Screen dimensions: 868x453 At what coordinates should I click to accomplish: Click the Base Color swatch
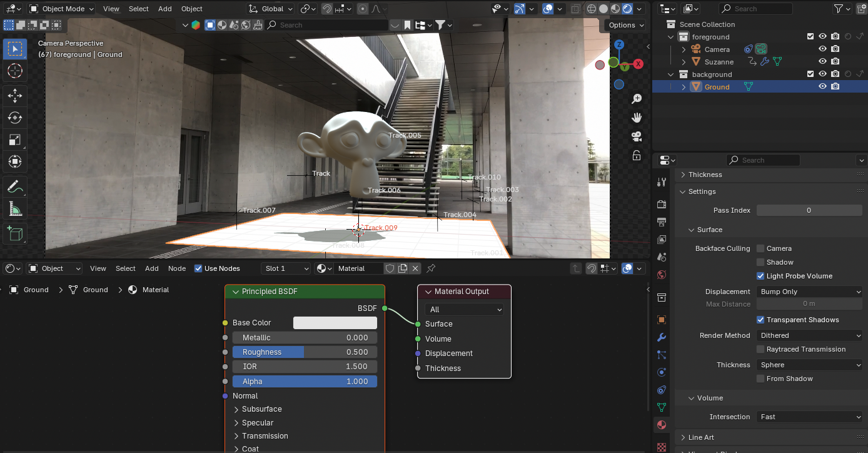click(x=335, y=323)
